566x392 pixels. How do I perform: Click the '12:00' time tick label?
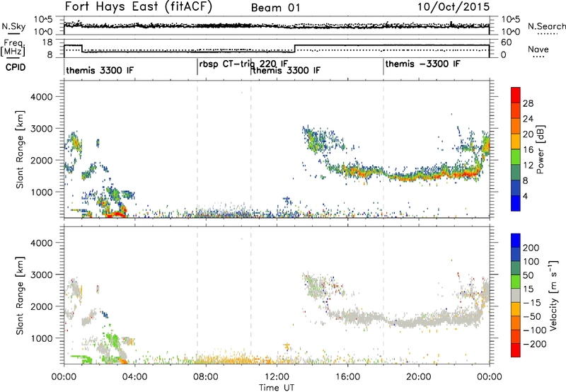[x=277, y=377]
